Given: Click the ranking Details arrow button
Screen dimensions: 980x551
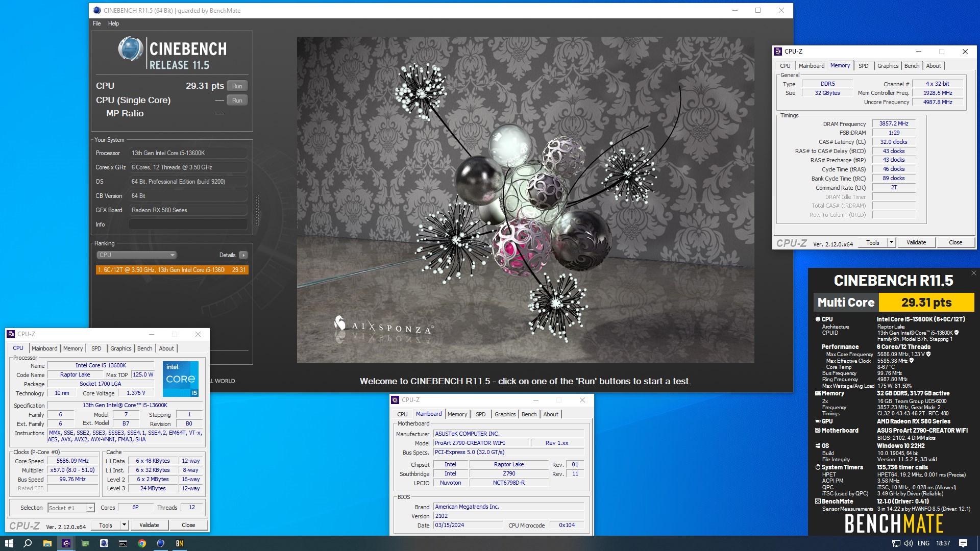Looking at the screenshot, I should 243,255.
